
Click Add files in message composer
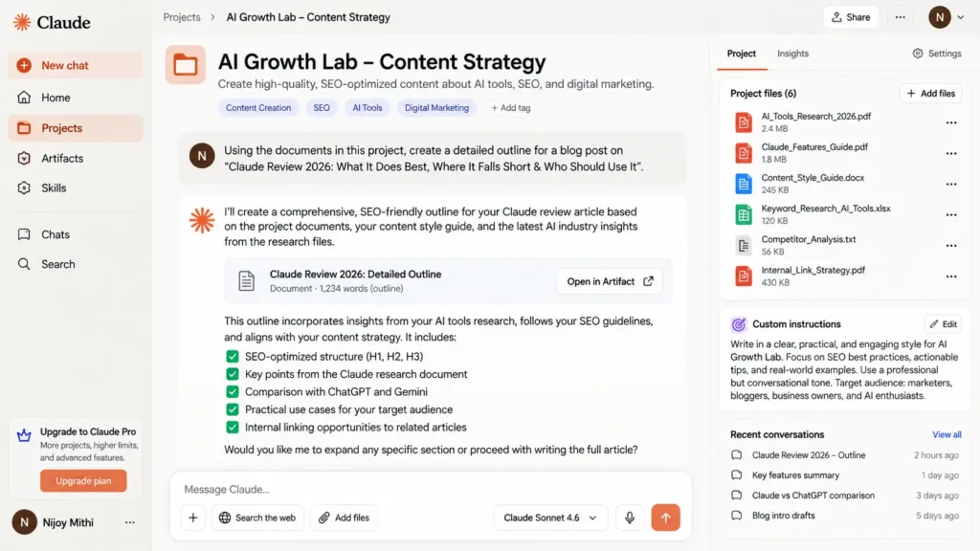tap(344, 518)
